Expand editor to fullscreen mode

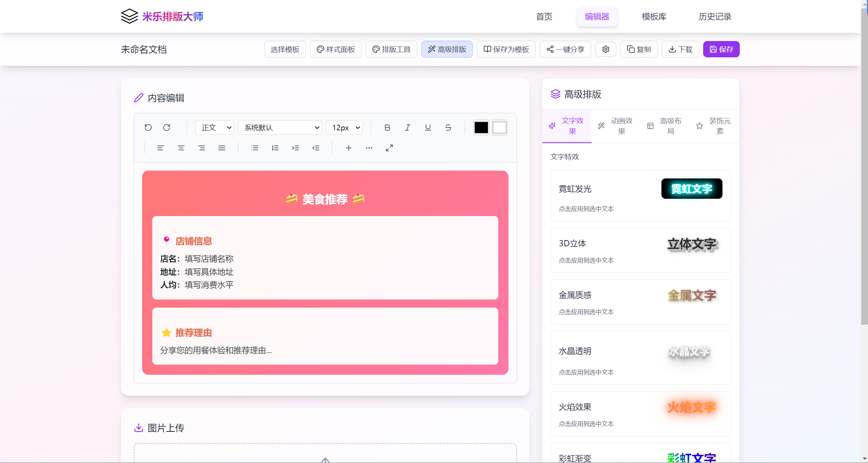389,148
